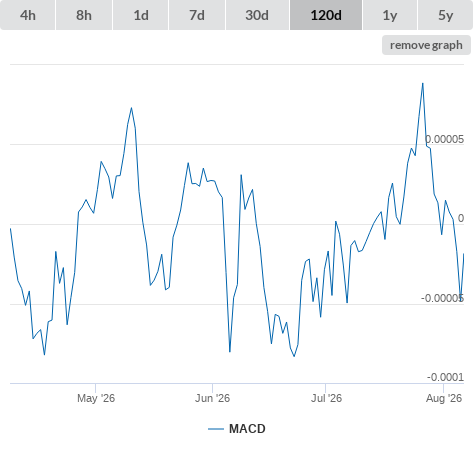Click the MACD peak in late July

coord(423,83)
